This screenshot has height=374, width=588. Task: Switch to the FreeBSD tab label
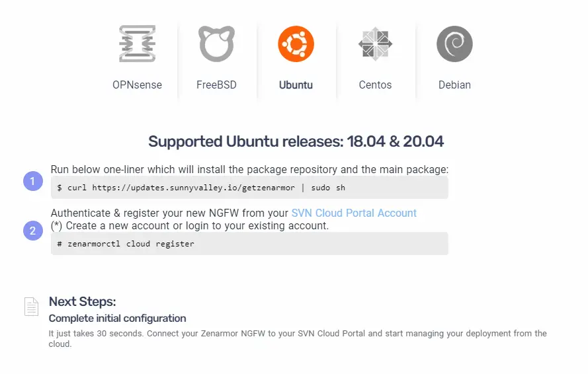[x=216, y=85]
